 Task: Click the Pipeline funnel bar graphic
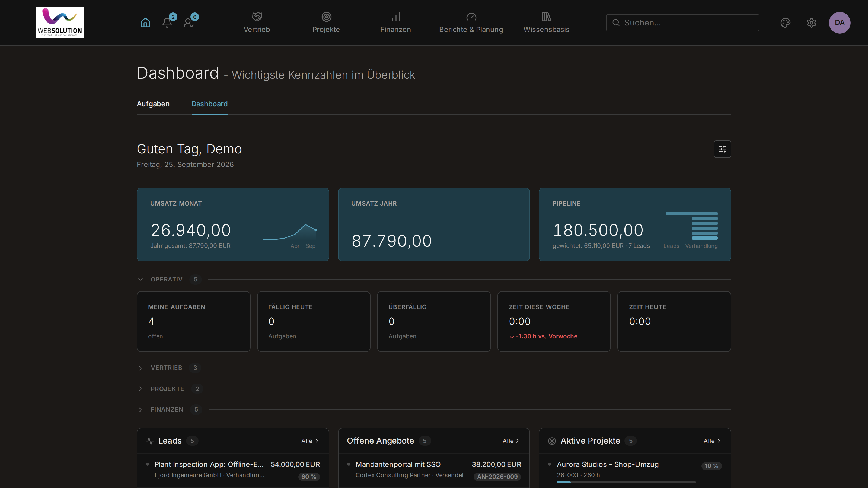[691, 226]
